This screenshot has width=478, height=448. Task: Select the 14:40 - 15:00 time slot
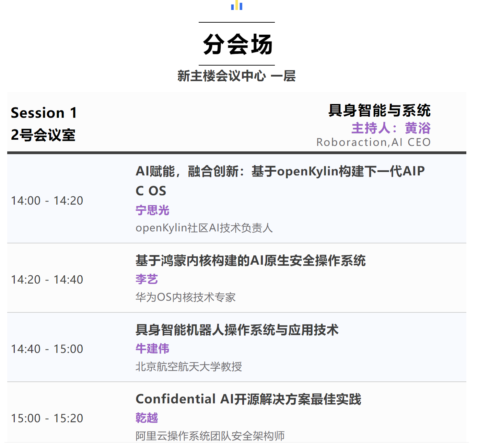click(x=47, y=349)
